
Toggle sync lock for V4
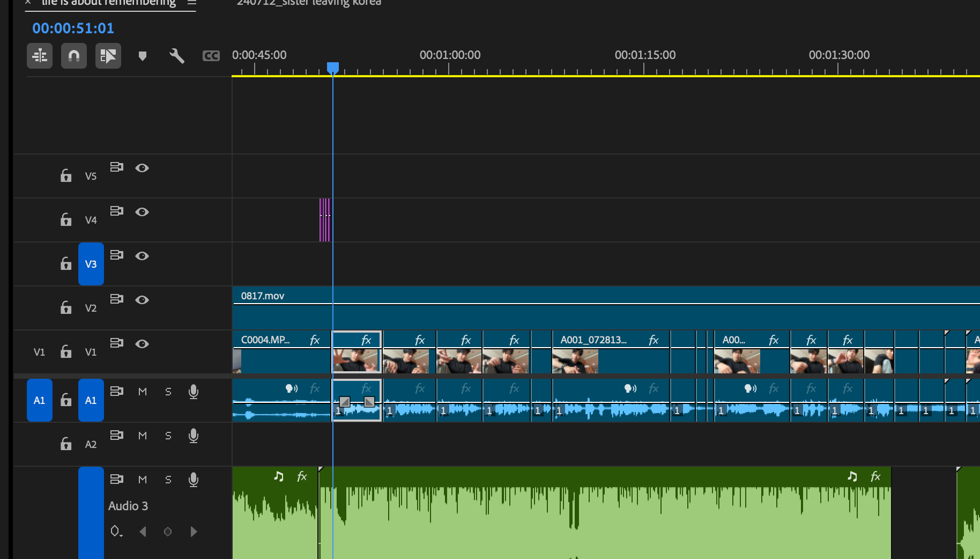pyautogui.click(x=117, y=211)
